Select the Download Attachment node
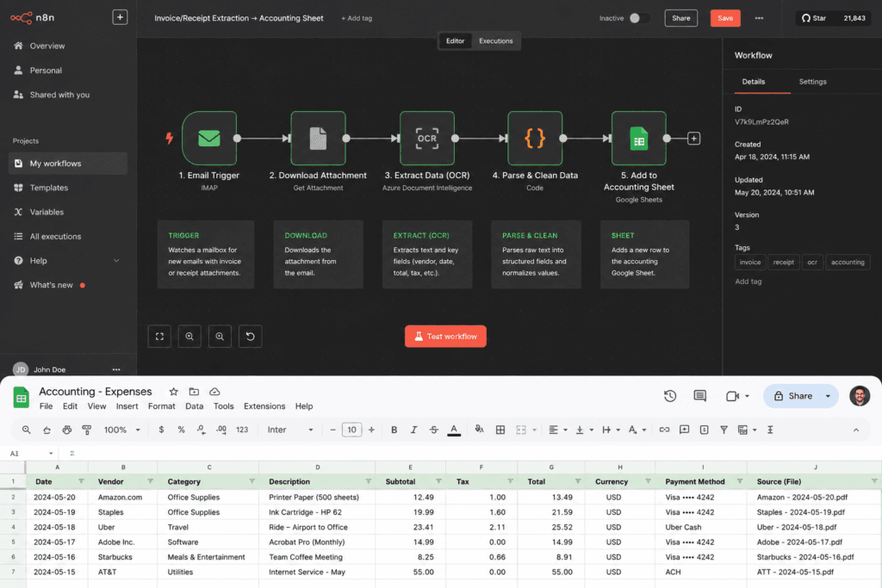This screenshot has height=588, width=882. 318,139
